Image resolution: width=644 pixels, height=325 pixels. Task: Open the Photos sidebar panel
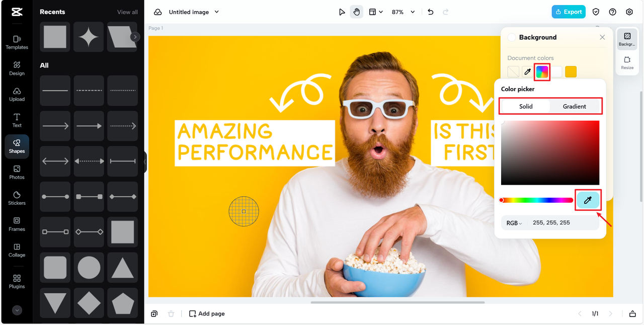pyautogui.click(x=17, y=173)
